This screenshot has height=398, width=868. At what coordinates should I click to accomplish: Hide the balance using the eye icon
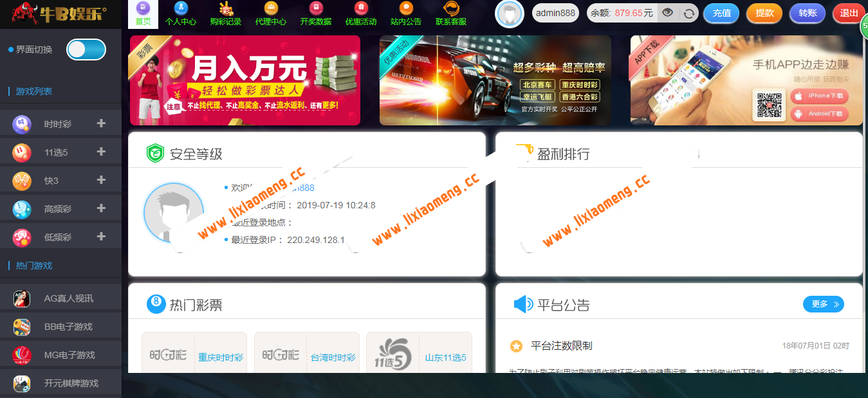click(x=667, y=12)
